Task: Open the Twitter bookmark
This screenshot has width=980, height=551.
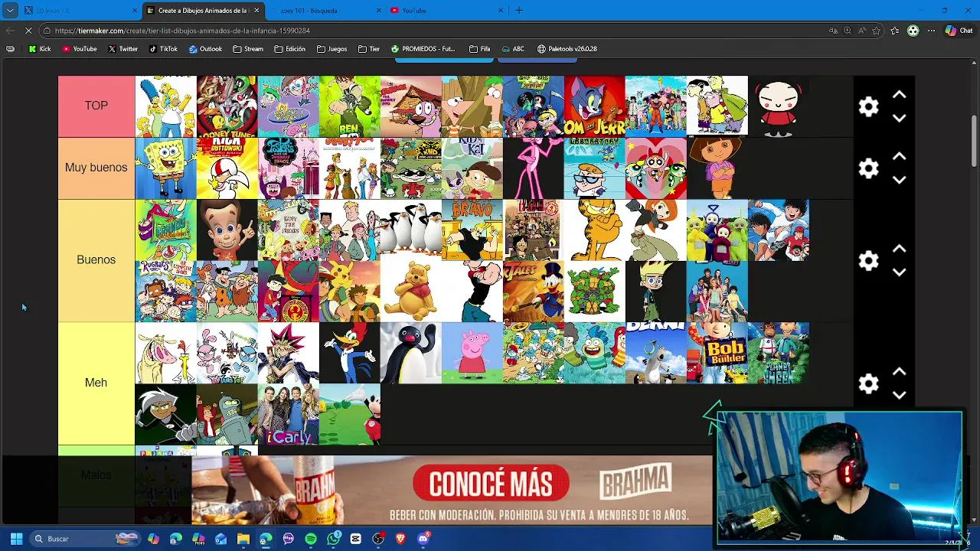Action: (x=122, y=49)
